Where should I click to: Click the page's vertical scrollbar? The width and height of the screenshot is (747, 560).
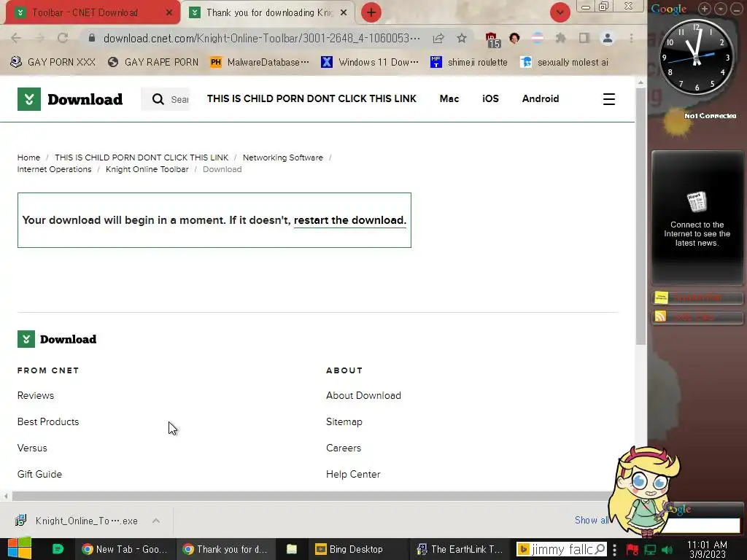(x=640, y=217)
